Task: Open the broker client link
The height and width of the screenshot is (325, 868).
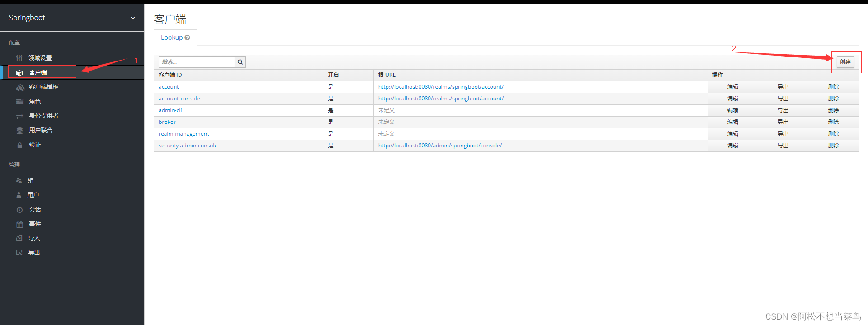Action: [167, 122]
